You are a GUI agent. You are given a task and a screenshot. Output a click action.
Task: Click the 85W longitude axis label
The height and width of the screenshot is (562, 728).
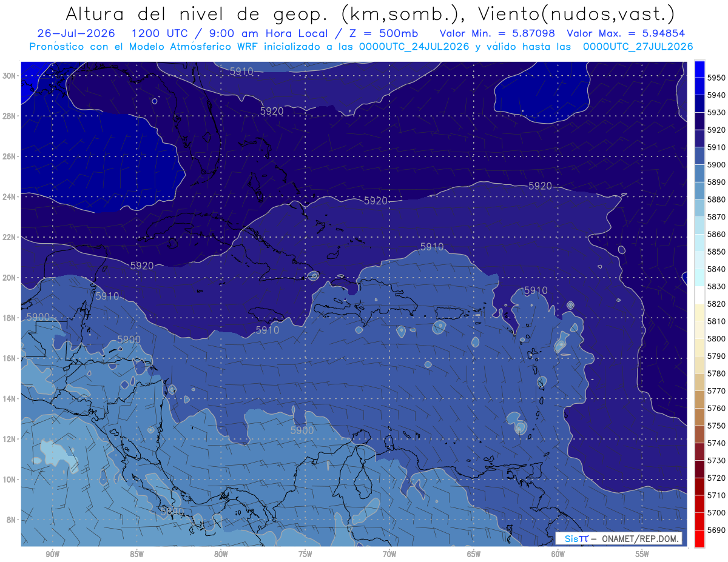point(136,554)
